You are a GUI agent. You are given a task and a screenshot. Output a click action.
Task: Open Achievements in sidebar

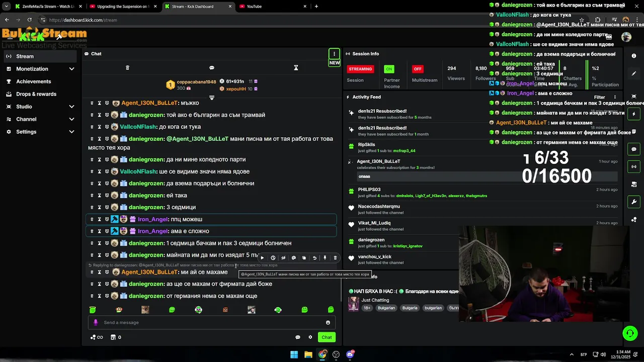point(41,81)
